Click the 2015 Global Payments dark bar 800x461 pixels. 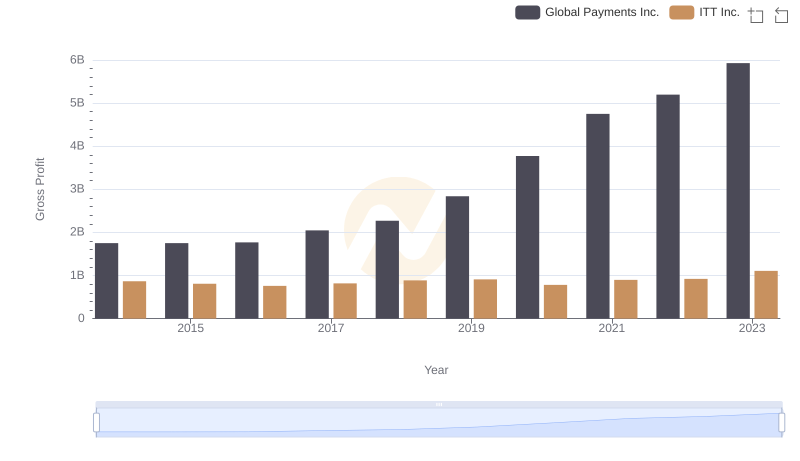[x=177, y=281]
